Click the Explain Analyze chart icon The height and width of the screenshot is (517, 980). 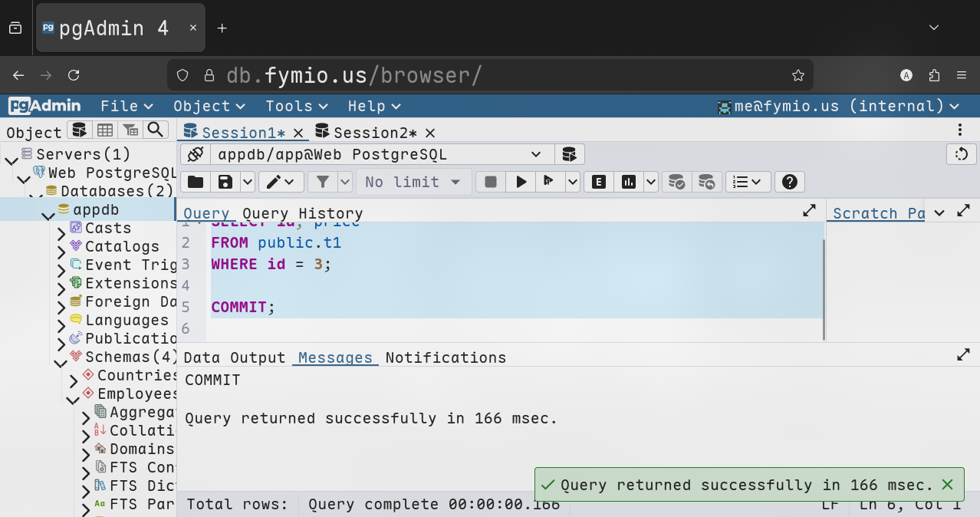629,182
